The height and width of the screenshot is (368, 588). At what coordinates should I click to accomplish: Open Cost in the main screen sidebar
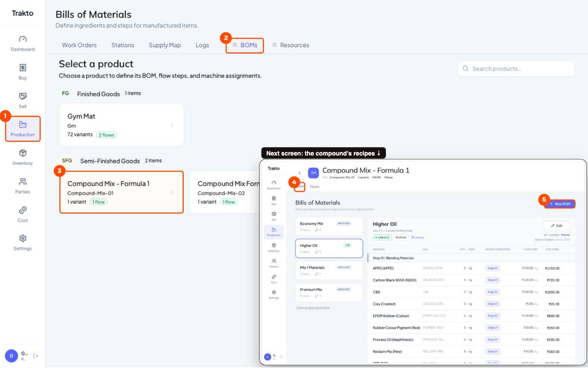pyautogui.click(x=23, y=214)
